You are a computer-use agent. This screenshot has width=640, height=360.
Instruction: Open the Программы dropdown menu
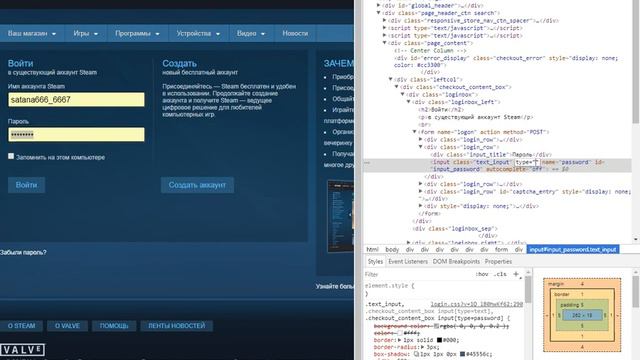[x=137, y=33]
